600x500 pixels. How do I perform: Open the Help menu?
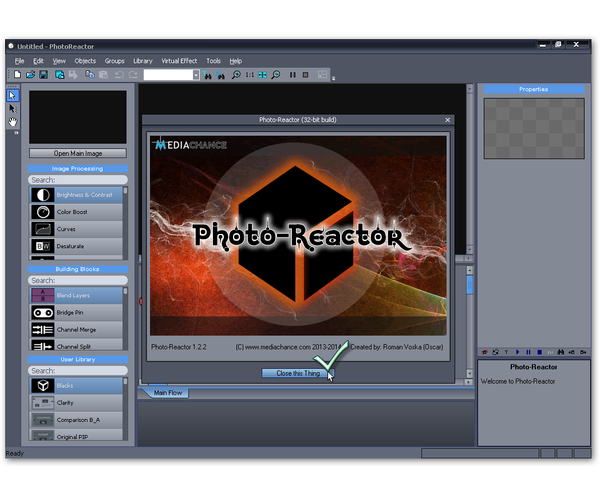coord(236,61)
